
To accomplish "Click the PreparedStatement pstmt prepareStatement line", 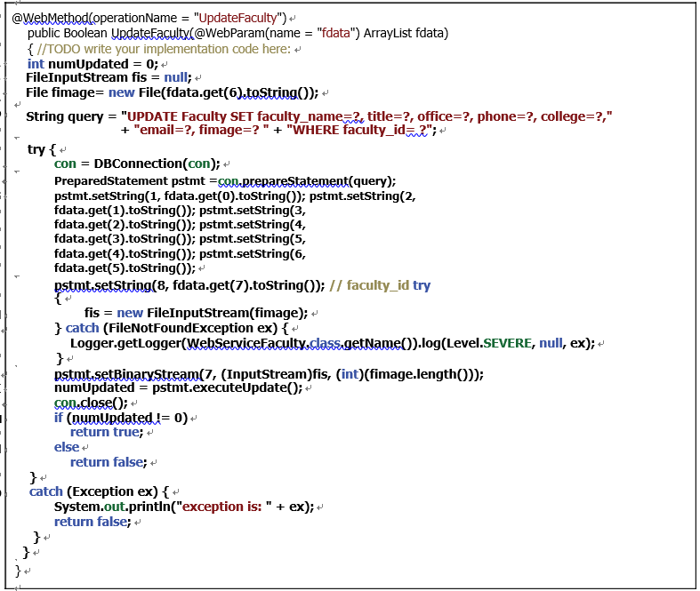I will 225,181.
